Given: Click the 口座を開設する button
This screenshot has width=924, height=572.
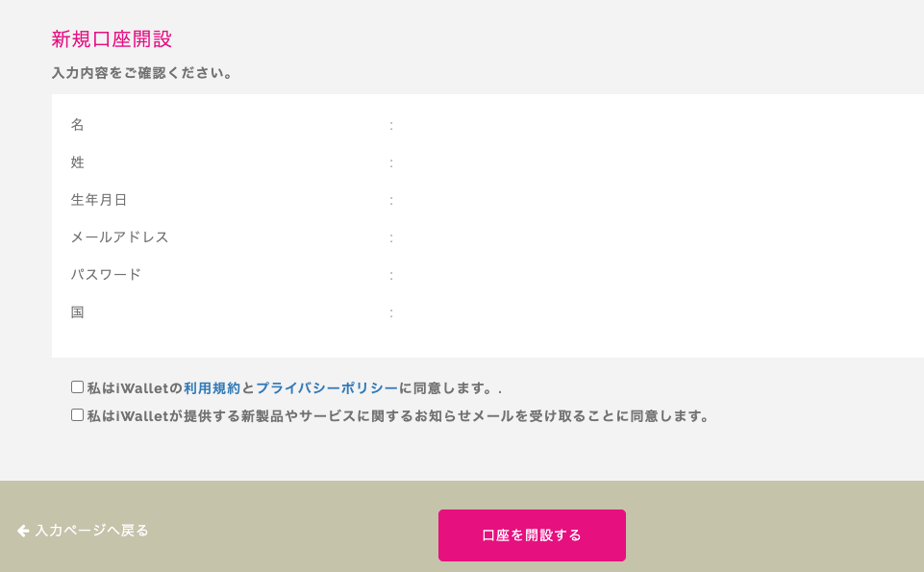Looking at the screenshot, I should 532,535.
